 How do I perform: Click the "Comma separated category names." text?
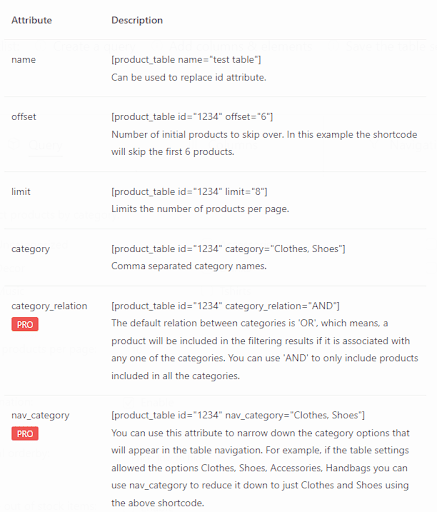[189, 266]
